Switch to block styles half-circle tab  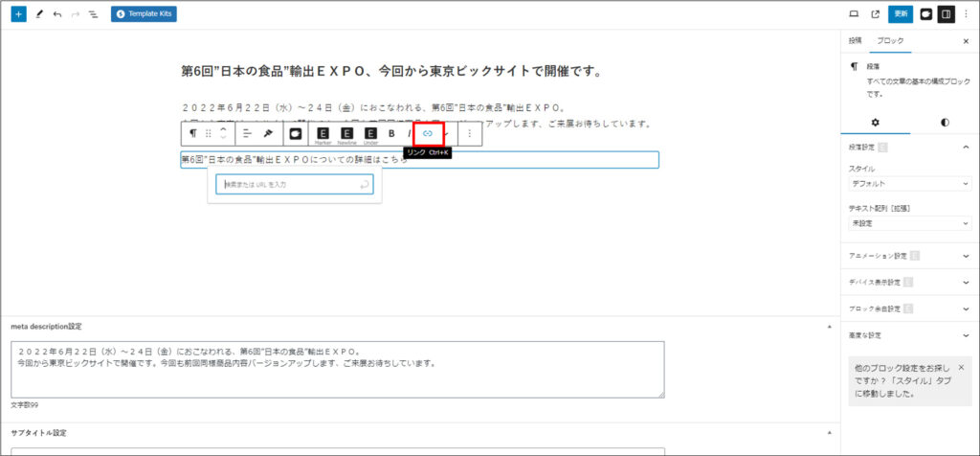(x=945, y=123)
